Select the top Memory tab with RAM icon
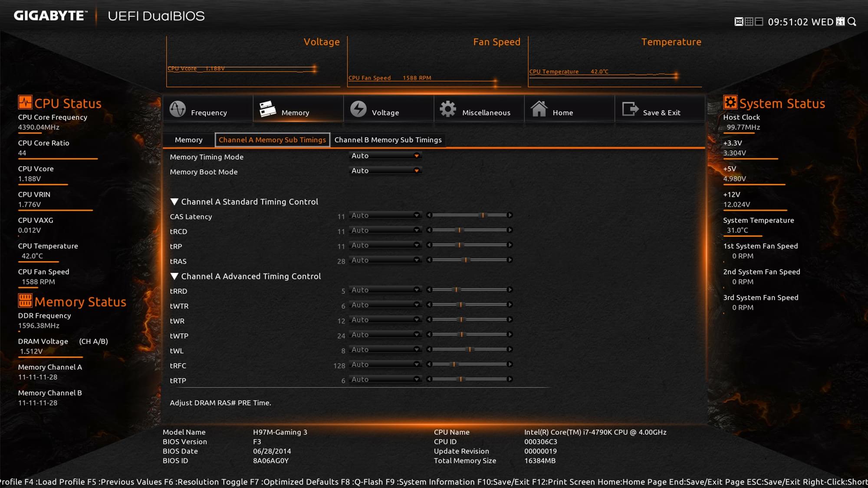The width and height of the screenshot is (868, 488). 298,109
